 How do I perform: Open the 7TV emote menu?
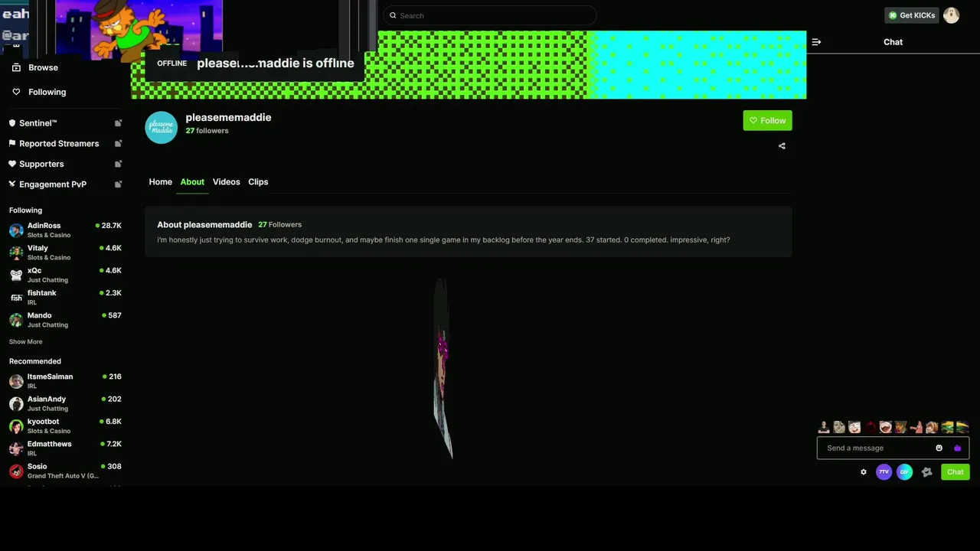pos(884,472)
